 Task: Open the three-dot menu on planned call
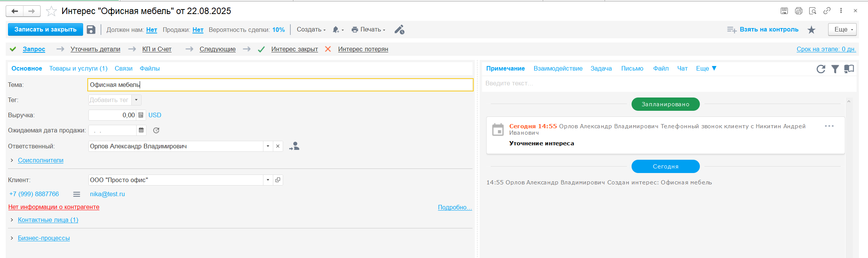pos(829,126)
